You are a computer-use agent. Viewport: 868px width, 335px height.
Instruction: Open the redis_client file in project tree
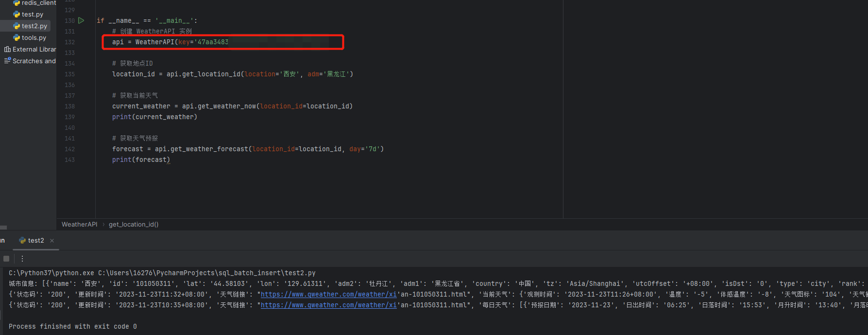click(x=38, y=3)
